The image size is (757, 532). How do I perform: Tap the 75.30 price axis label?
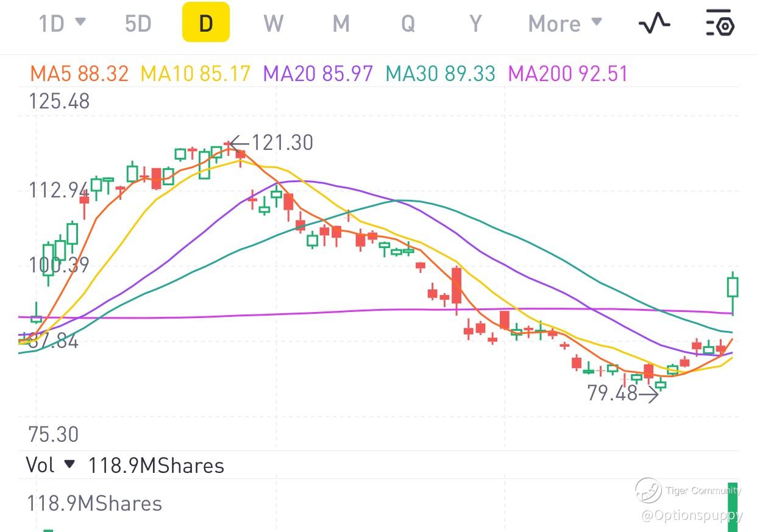(x=54, y=434)
